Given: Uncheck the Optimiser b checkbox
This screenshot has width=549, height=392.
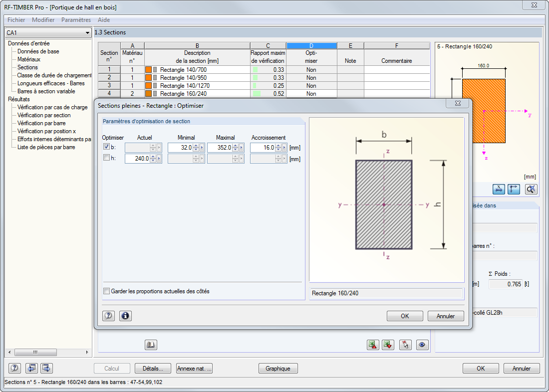Looking at the screenshot, I should coord(106,147).
